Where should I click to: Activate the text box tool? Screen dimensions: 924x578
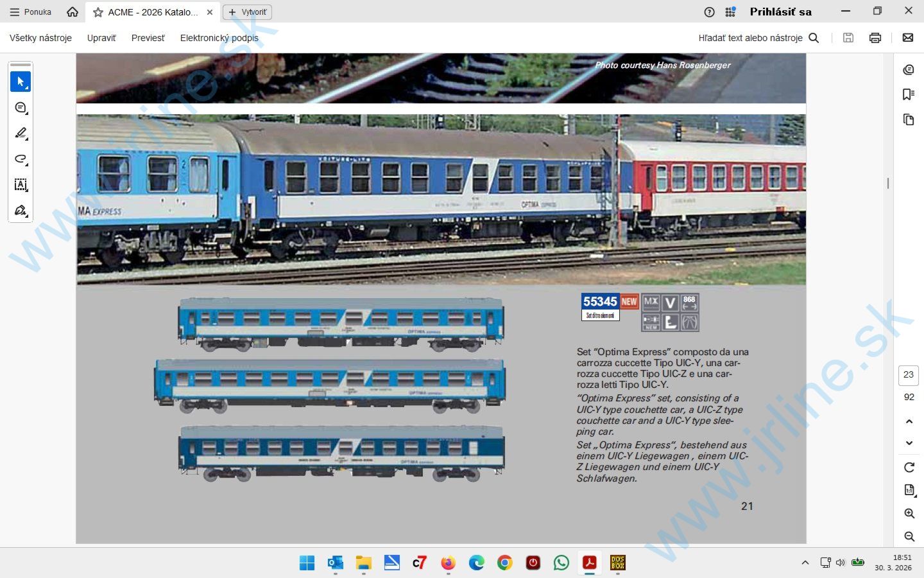click(21, 185)
